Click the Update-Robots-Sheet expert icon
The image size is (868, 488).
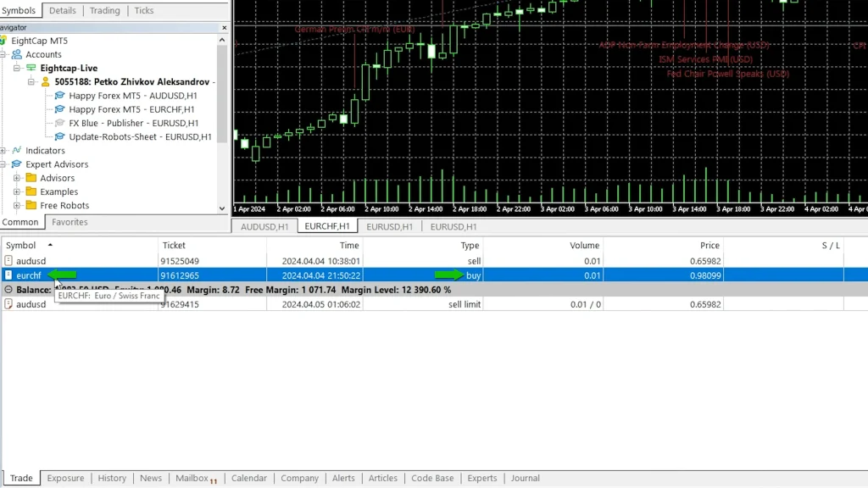pyautogui.click(x=59, y=136)
